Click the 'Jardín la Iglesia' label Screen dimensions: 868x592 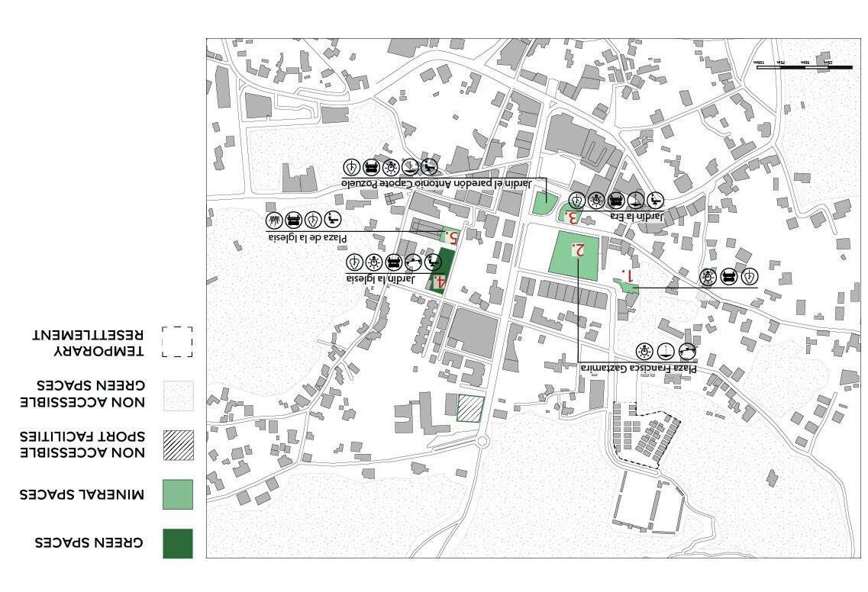(380, 279)
